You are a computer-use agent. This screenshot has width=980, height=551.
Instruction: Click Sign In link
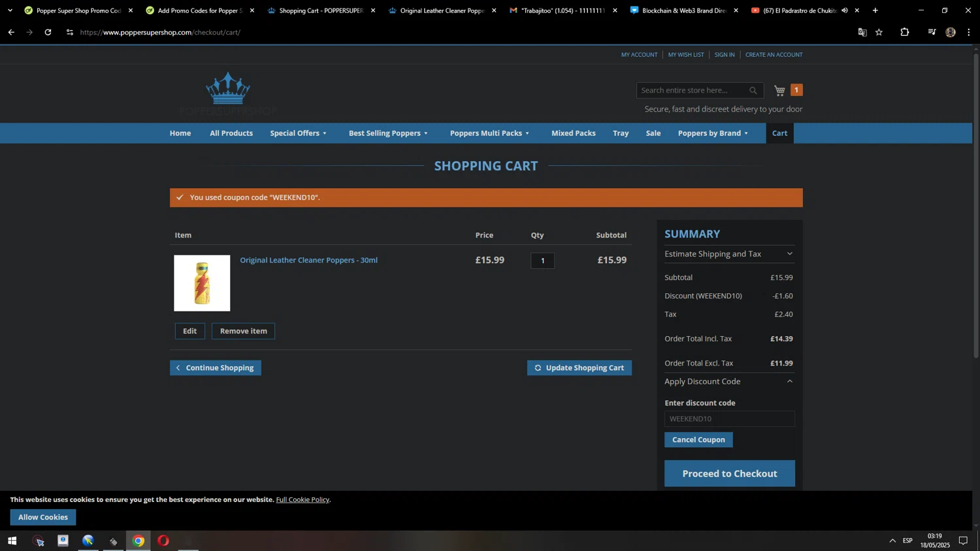coord(725,55)
